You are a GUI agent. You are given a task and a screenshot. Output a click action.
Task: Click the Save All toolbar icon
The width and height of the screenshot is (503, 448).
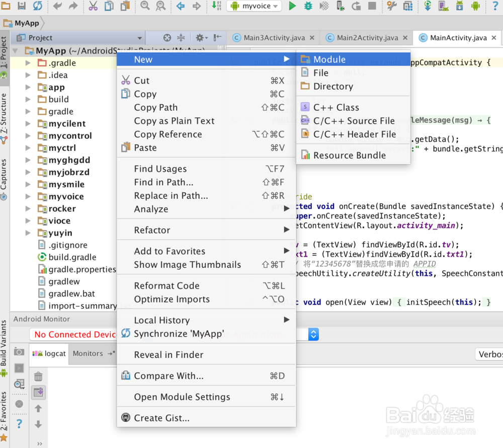tap(22, 6)
